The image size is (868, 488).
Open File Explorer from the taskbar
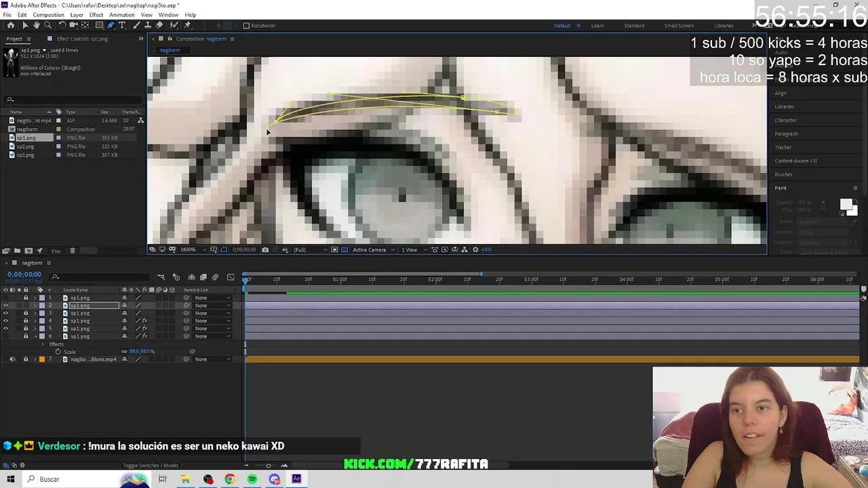(x=185, y=479)
